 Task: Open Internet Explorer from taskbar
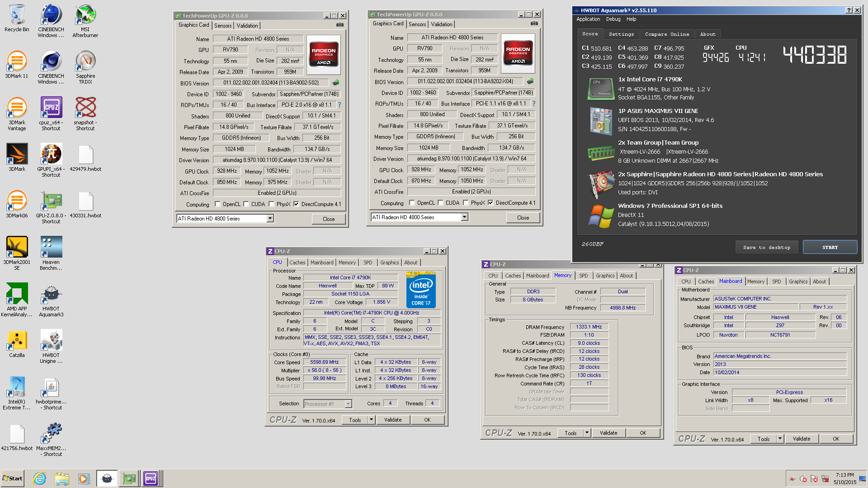[x=40, y=479]
